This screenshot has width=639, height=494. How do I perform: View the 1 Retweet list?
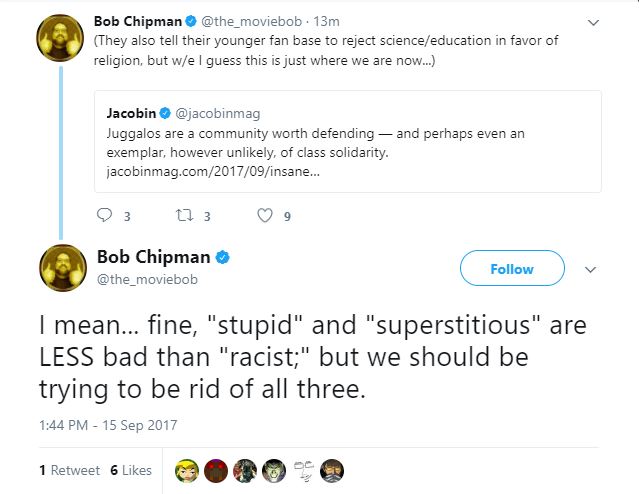[69, 470]
